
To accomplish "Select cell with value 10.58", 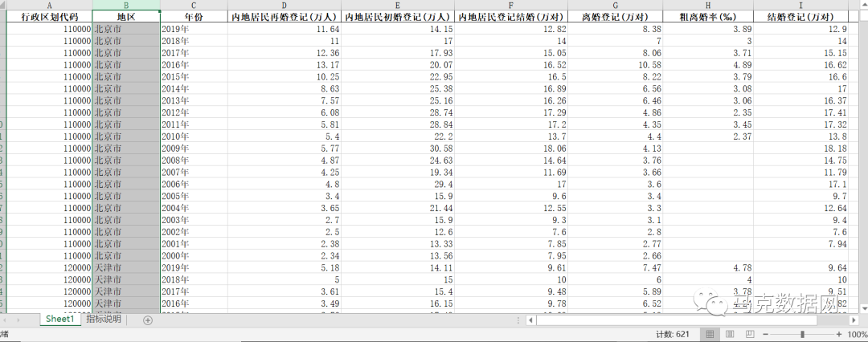I will 615,65.
